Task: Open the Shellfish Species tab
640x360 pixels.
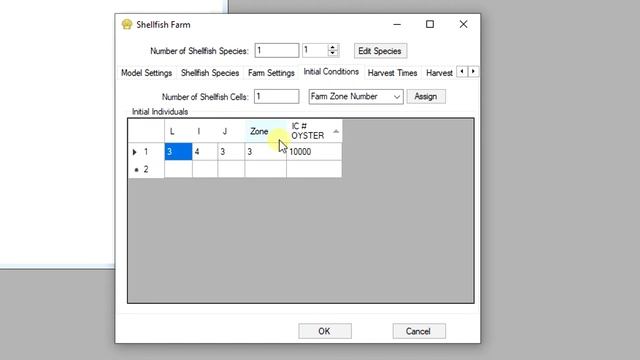Action: pyautogui.click(x=210, y=73)
